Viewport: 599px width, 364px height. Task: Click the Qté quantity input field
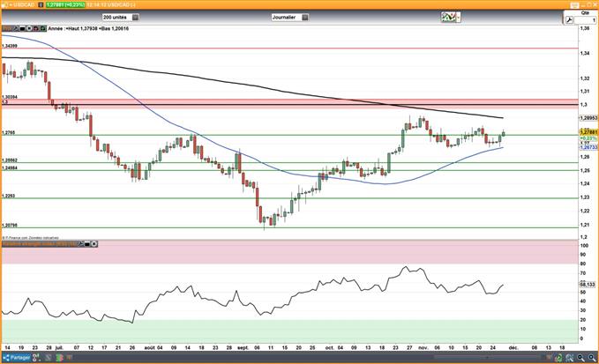pos(585,20)
